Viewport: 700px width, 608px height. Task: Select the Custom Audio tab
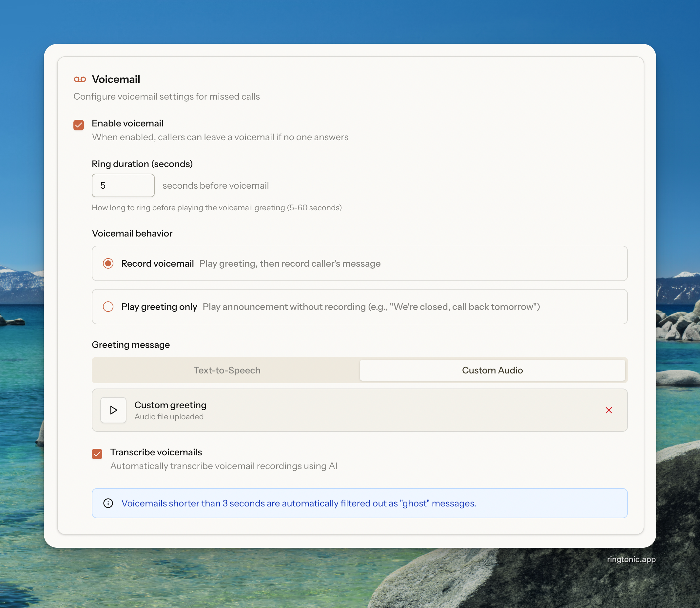coord(492,370)
